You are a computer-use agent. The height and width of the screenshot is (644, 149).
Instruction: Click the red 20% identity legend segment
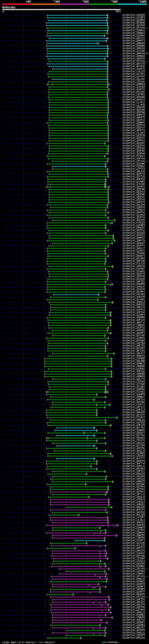click(17, 4)
